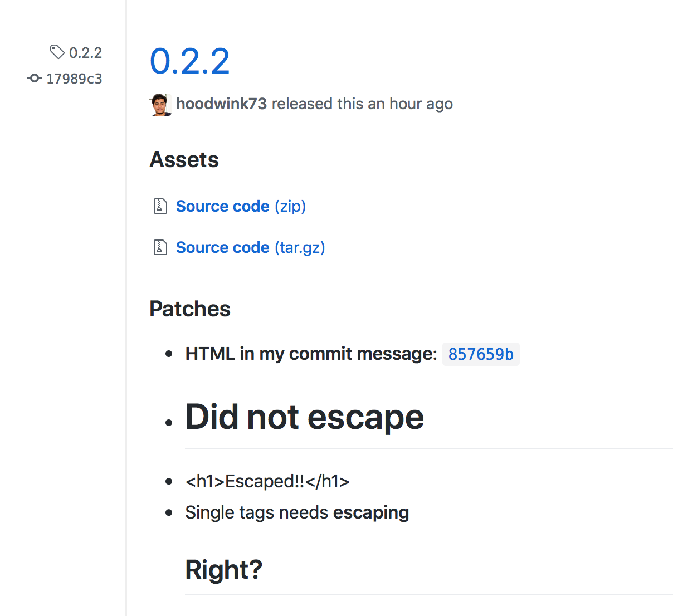Click the Patches section heading
Viewport: 673px width, 616px height.
[x=189, y=309]
